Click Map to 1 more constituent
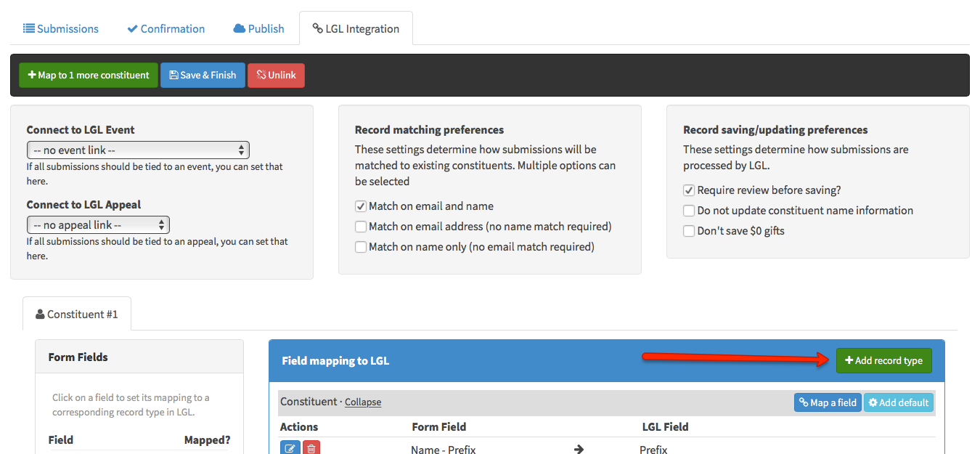Screen dimensions: 980x454 click(89, 76)
